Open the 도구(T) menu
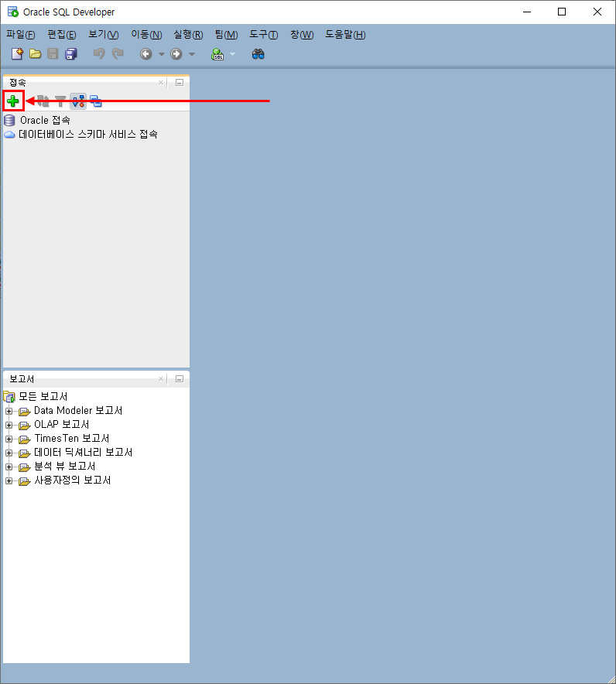 263,35
